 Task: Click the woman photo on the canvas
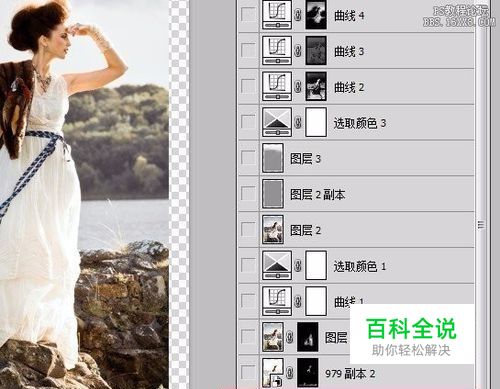point(84,194)
